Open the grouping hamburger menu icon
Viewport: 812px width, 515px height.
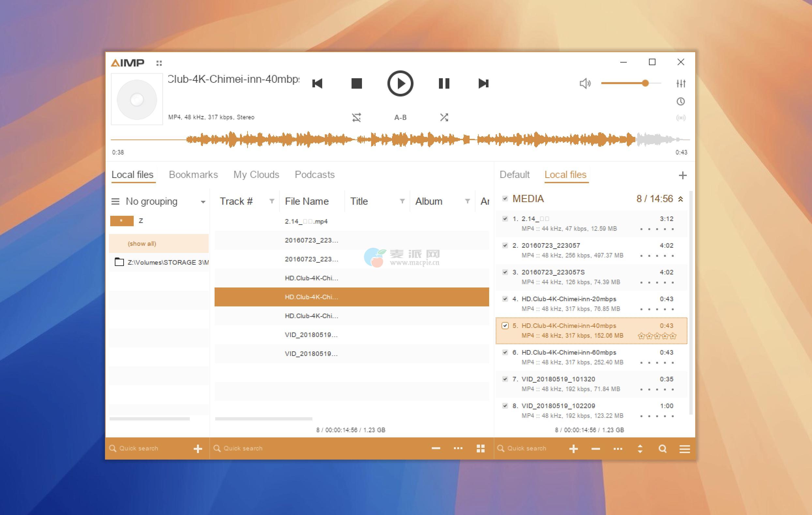[x=115, y=201]
